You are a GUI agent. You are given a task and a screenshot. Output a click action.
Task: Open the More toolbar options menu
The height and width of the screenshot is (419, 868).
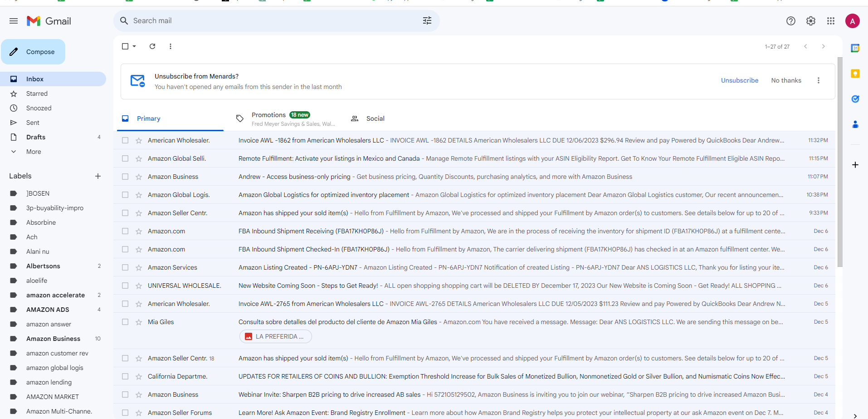171,46
